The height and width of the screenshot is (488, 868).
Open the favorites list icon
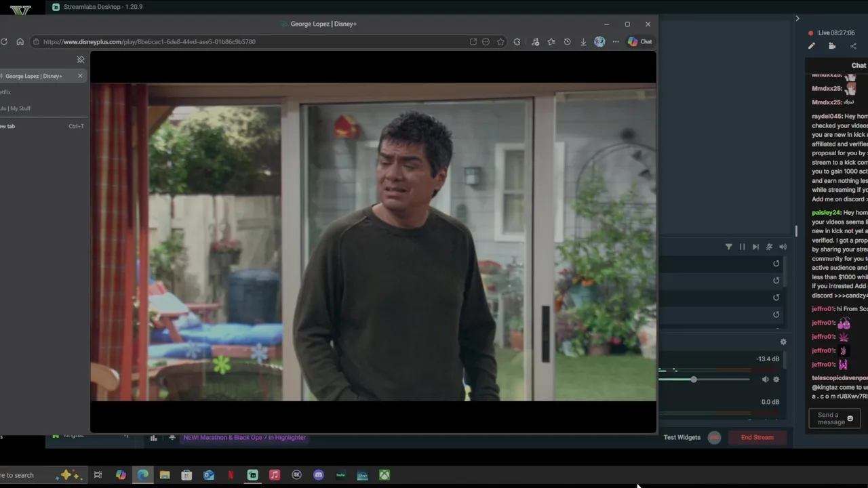tap(551, 41)
